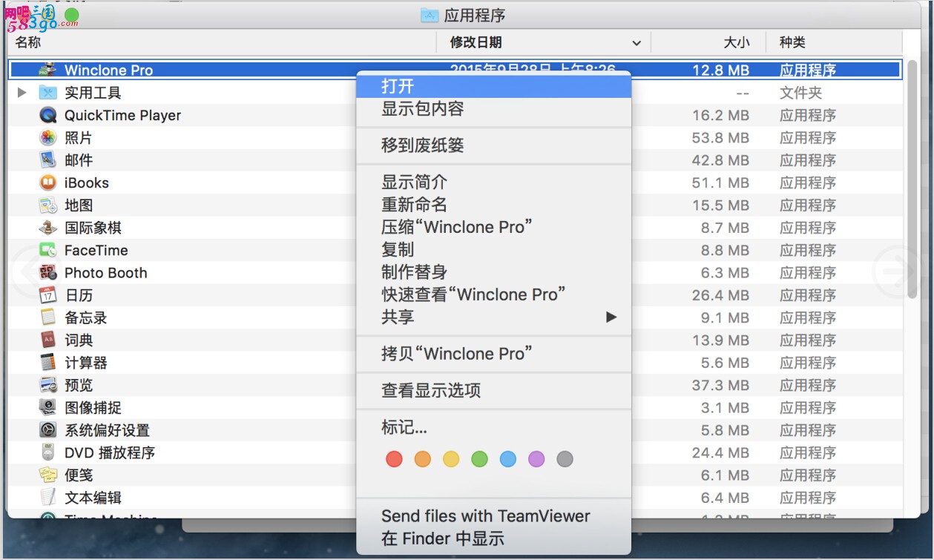Click the "16.2 MB" size value
The width and height of the screenshot is (934, 560).
tap(720, 115)
